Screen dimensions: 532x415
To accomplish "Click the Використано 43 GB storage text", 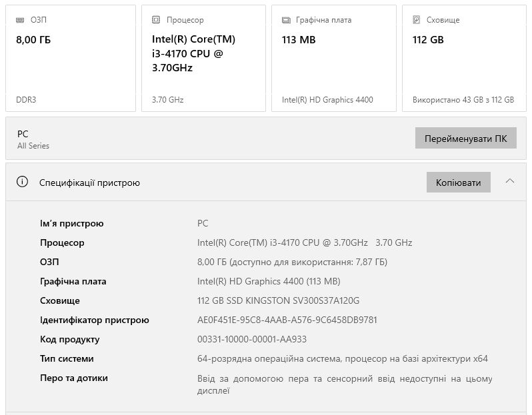I will 463,100.
